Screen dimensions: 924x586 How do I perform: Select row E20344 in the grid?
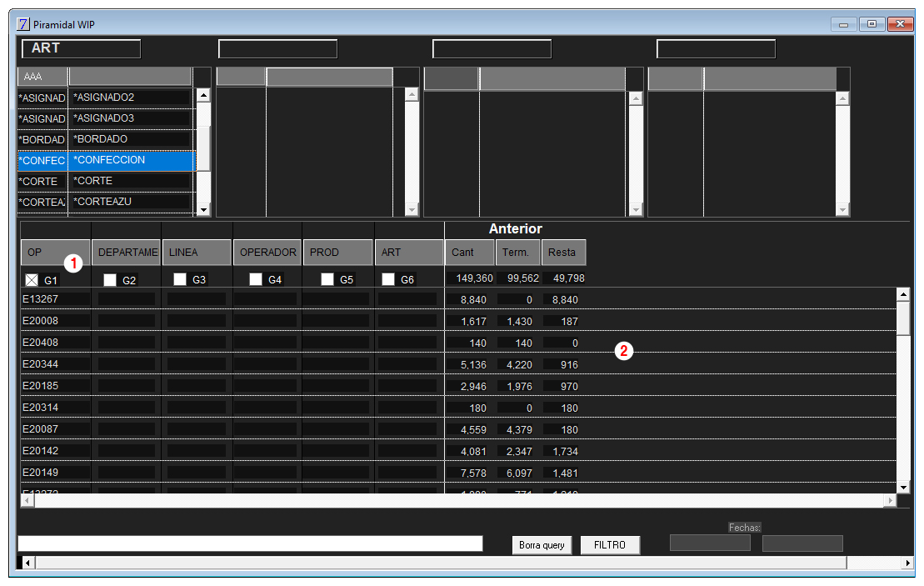pos(458,364)
